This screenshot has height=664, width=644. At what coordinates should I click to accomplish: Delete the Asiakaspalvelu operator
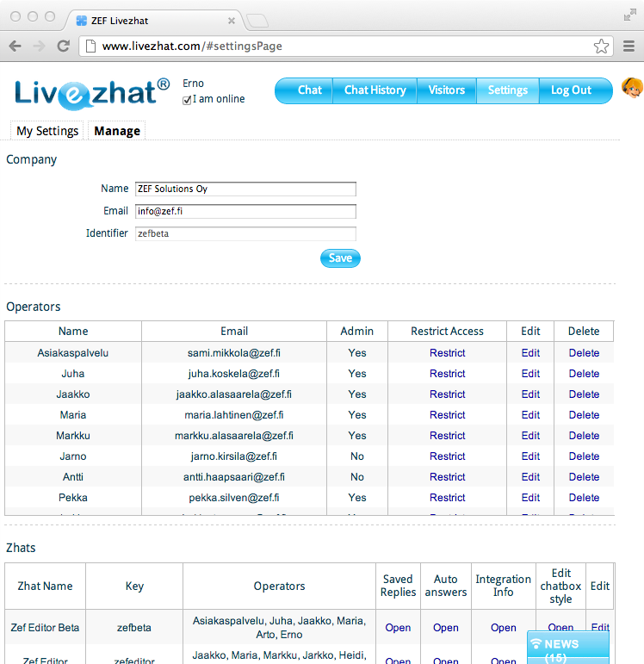tap(584, 353)
